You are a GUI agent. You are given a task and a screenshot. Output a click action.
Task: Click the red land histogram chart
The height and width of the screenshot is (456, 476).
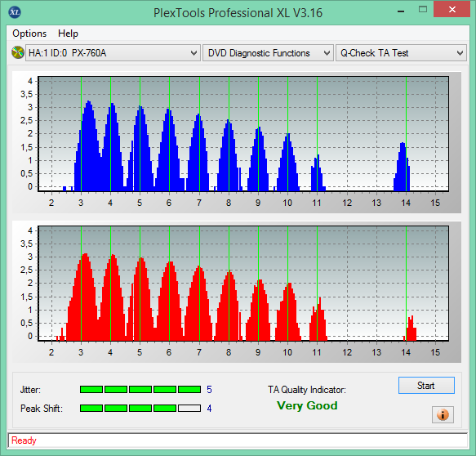pyautogui.click(x=243, y=283)
